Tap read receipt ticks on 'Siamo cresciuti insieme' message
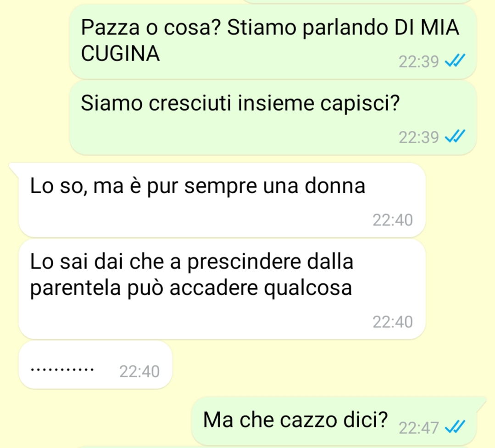The width and height of the screenshot is (495, 448). (x=455, y=136)
